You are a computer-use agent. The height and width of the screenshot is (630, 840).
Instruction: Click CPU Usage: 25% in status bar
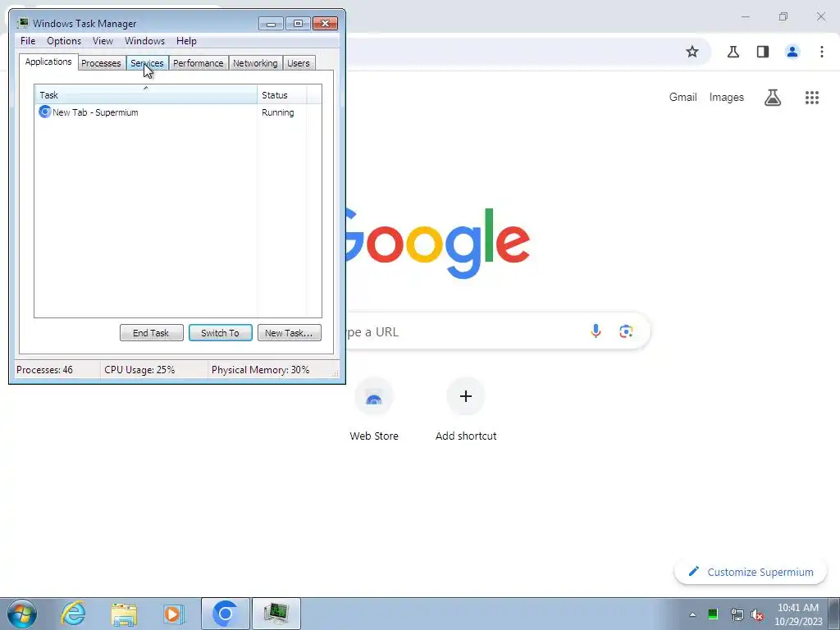[139, 370]
